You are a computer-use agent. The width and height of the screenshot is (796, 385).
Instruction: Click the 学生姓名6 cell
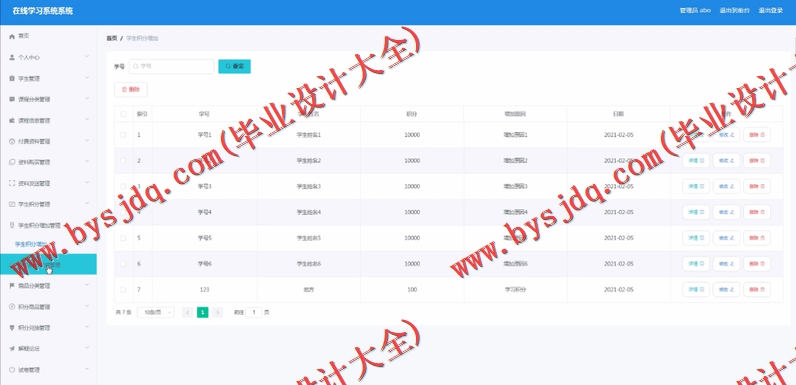pyautogui.click(x=309, y=264)
